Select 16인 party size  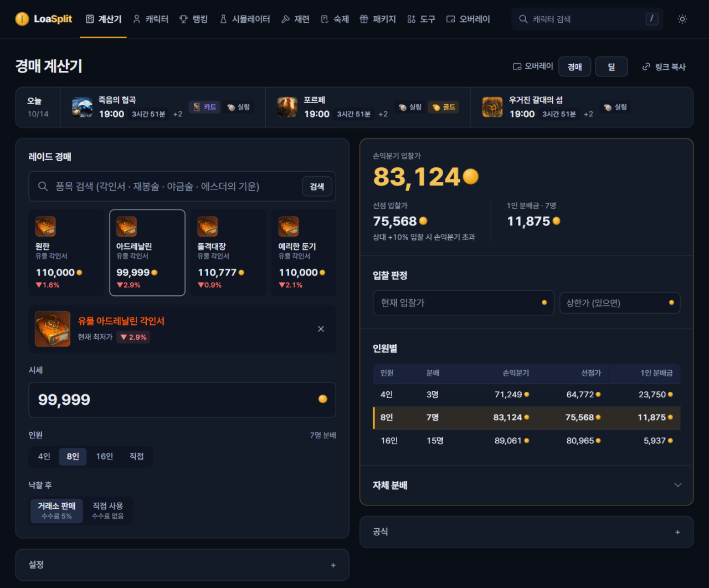coord(104,456)
